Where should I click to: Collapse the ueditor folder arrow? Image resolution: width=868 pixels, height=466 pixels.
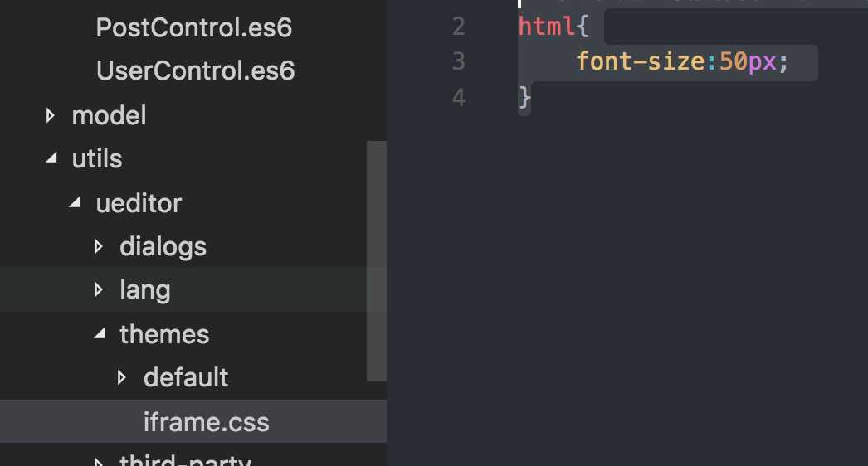coord(76,202)
